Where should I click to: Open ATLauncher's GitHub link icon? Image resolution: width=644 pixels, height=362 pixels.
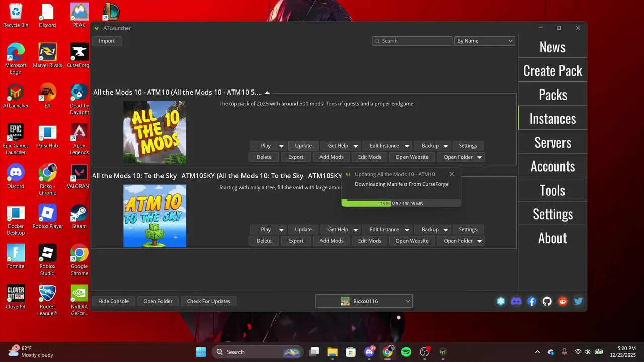tap(547, 301)
